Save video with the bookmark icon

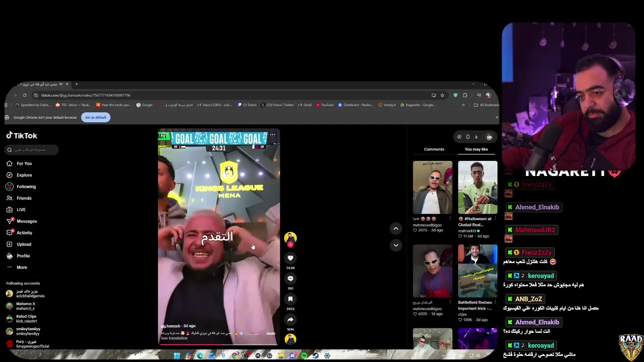(x=290, y=299)
